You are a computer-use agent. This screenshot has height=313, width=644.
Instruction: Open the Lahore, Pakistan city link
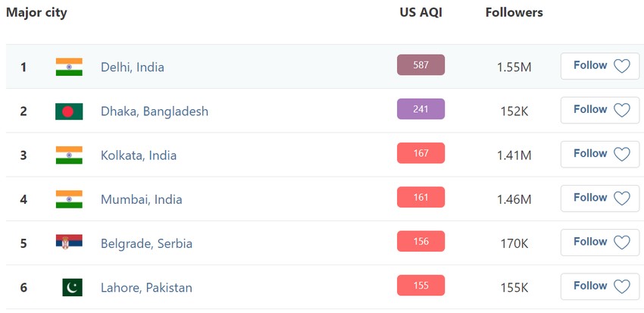[x=146, y=287]
